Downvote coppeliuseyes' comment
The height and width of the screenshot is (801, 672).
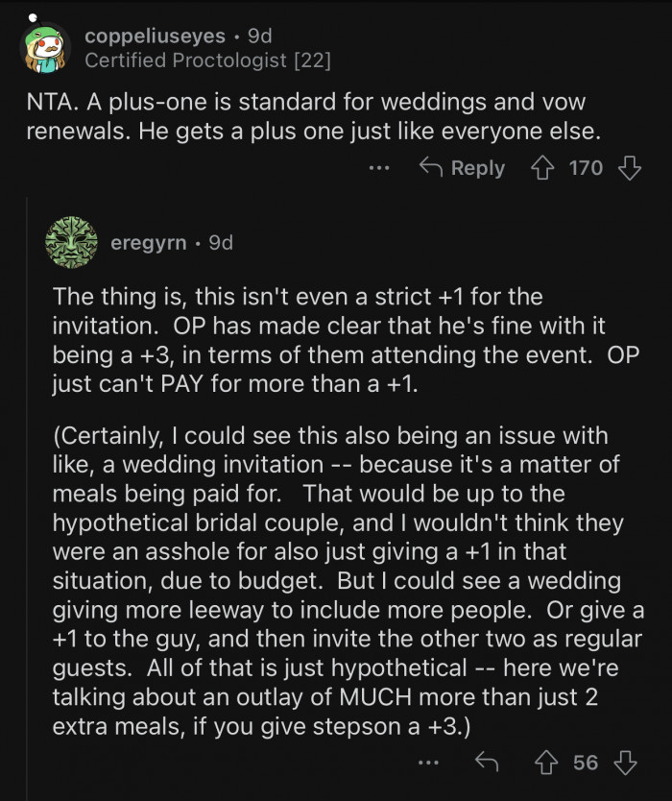click(x=628, y=168)
